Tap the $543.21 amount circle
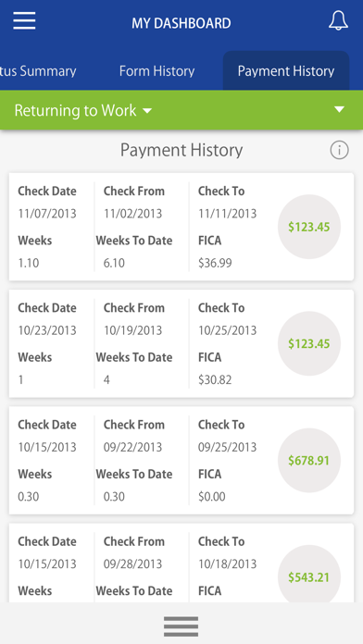The height and width of the screenshot is (644, 363). point(309,575)
